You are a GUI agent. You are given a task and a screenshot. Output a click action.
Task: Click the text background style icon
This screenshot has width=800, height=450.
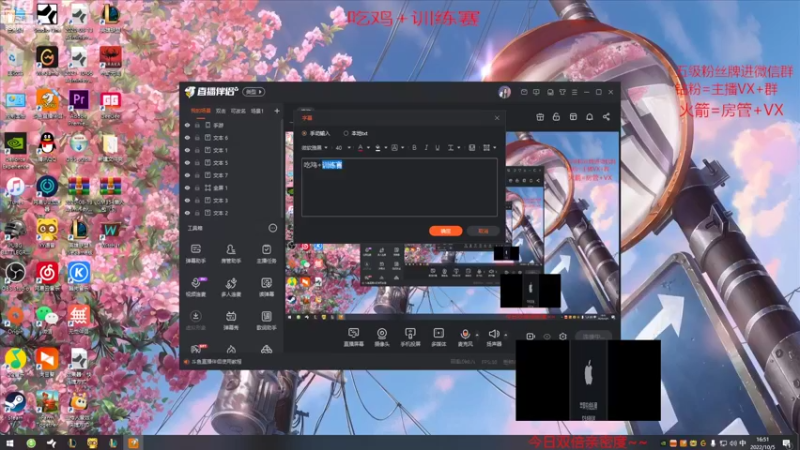pos(395,148)
